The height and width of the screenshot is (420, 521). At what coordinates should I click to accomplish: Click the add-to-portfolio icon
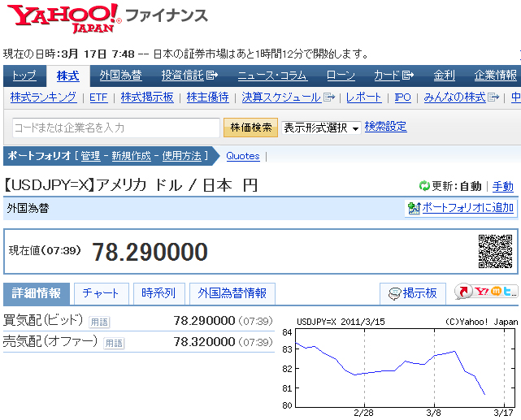click(414, 208)
